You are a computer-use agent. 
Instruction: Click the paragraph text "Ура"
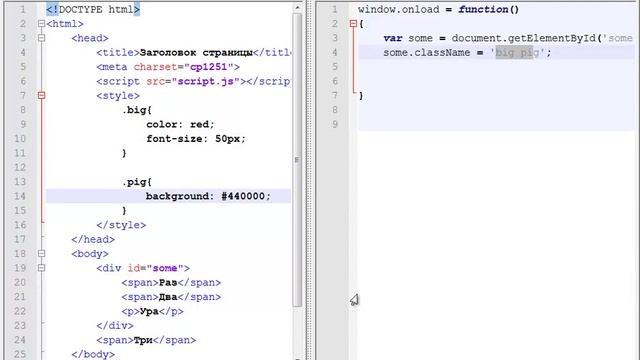click(149, 311)
